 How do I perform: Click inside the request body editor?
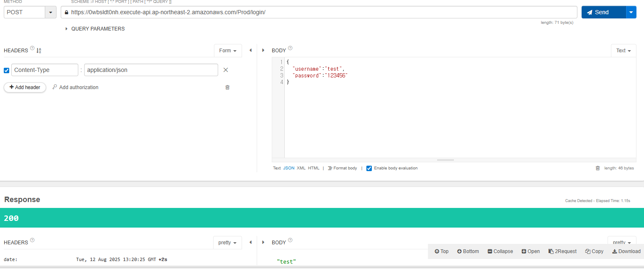[x=460, y=108]
